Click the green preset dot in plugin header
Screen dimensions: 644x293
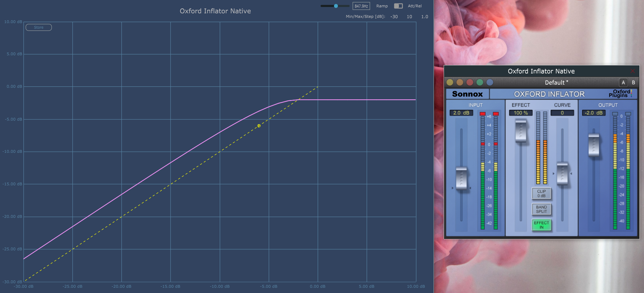pos(480,82)
